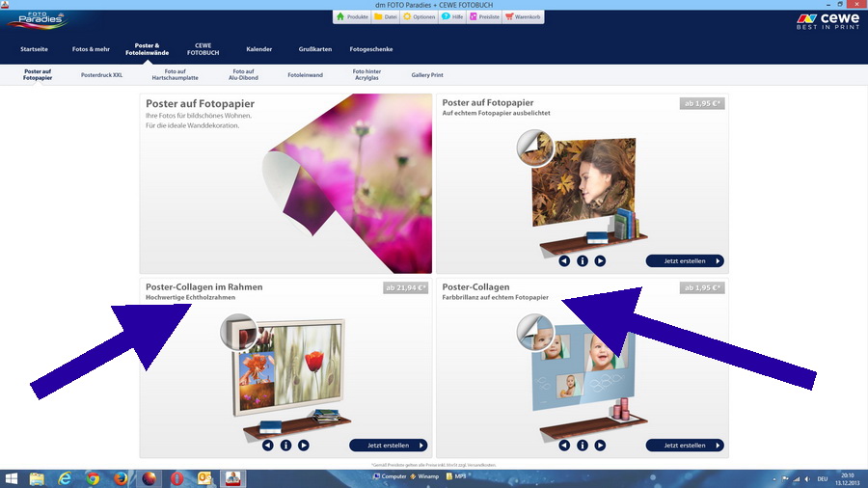This screenshot has width=868, height=488.
Task: Click the pink flower poster banner image
Action: click(347, 183)
